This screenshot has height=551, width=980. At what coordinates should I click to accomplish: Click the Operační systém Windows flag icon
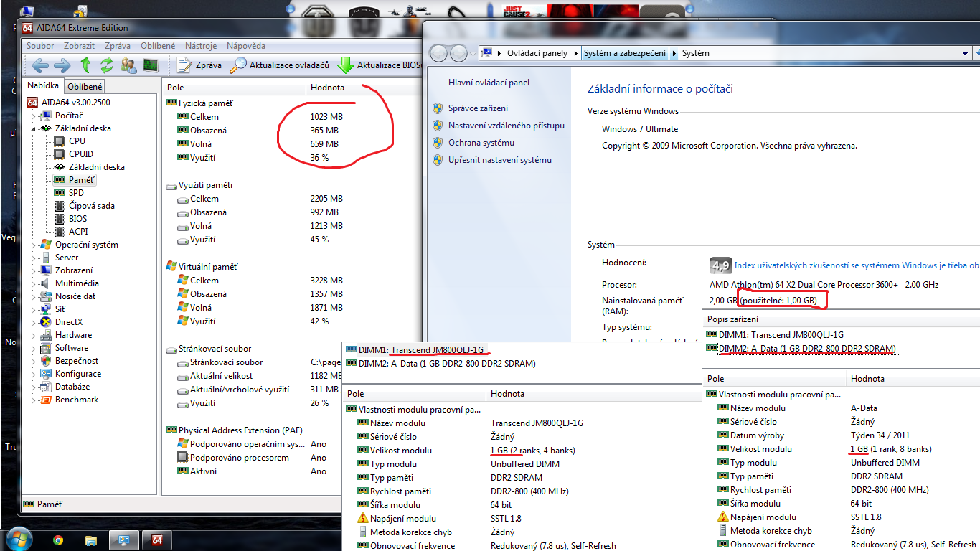47,245
